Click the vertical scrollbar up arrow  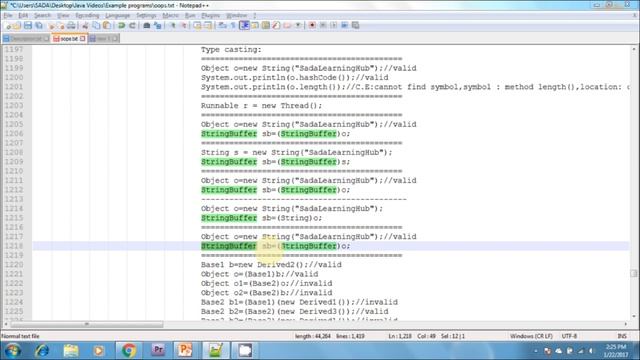click(634, 49)
